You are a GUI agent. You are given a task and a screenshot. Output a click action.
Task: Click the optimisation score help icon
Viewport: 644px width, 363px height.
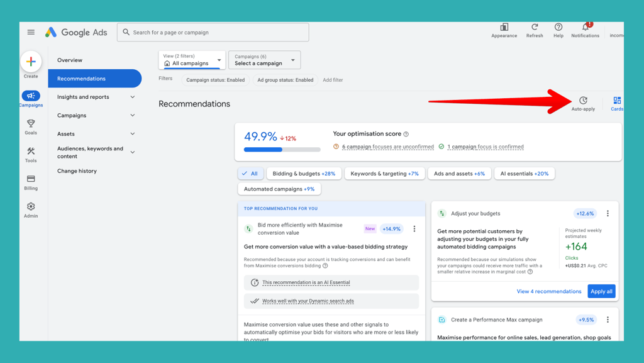(406, 134)
